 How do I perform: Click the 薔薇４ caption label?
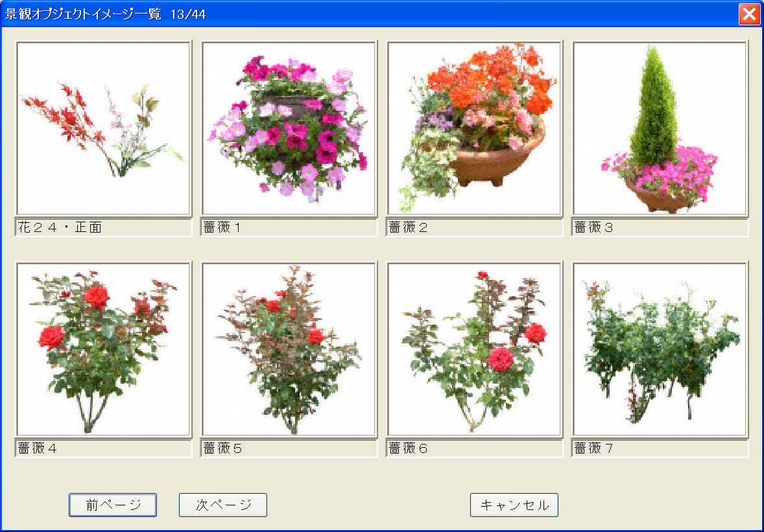[x=103, y=448]
